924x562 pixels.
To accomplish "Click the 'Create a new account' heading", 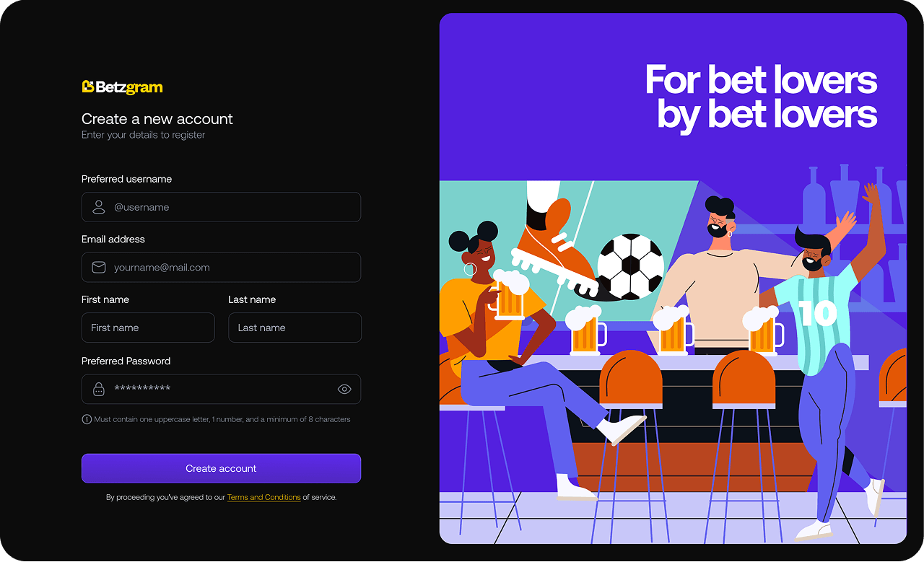I will point(157,119).
